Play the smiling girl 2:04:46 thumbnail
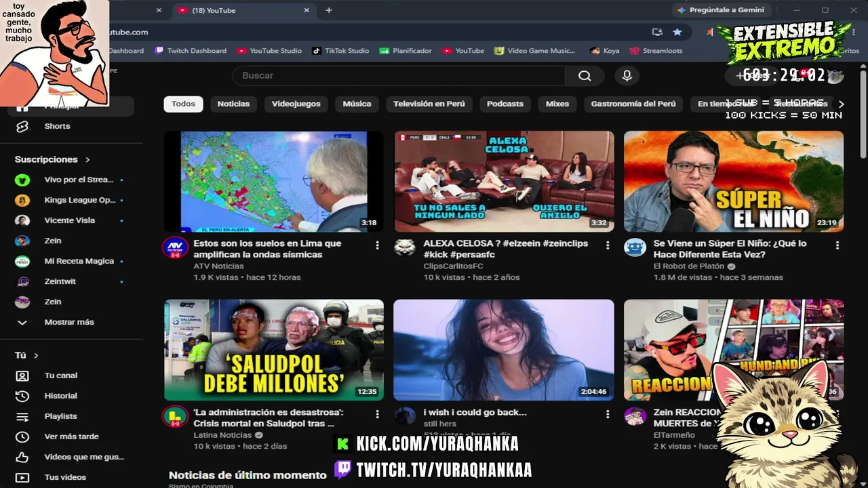Viewport: 868px width, 488px height. pyautogui.click(x=504, y=350)
